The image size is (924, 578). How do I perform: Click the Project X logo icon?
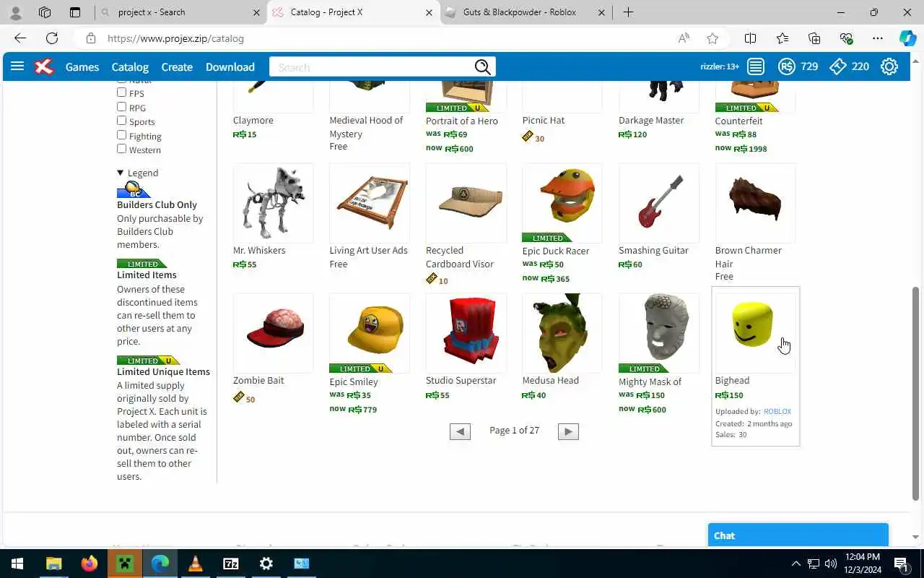pos(44,66)
